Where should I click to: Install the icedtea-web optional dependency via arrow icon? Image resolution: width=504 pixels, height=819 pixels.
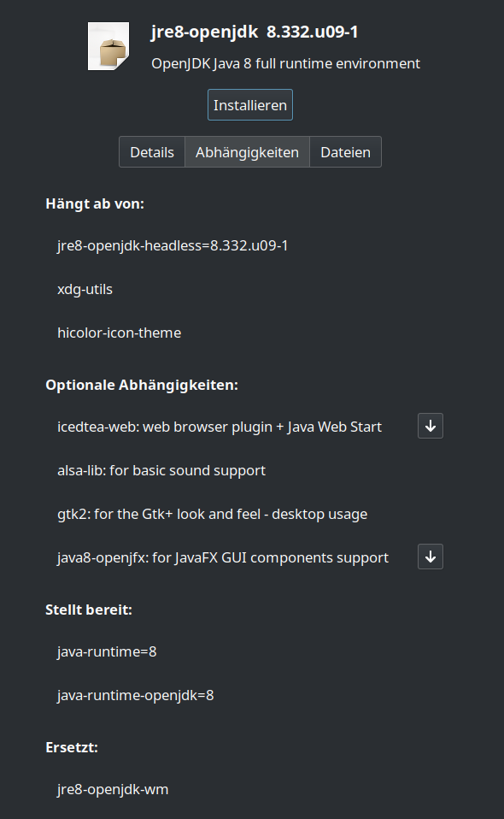tap(430, 426)
